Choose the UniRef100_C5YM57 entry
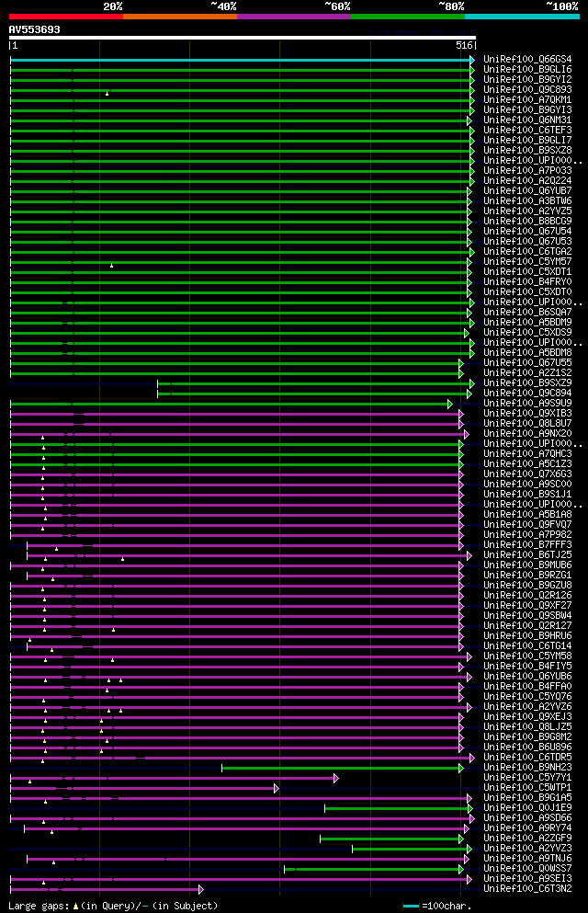 point(527,261)
